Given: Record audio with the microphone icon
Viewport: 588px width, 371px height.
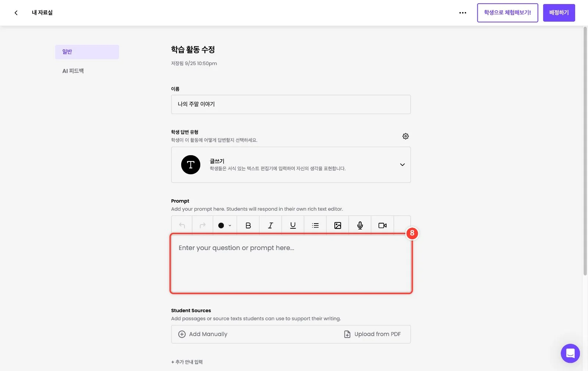Looking at the screenshot, I should [x=360, y=225].
